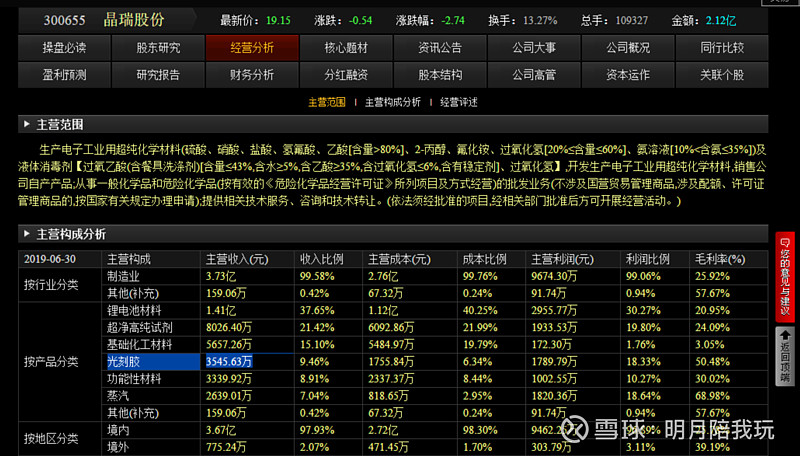Click gross margin value 50.48%

click(712, 362)
